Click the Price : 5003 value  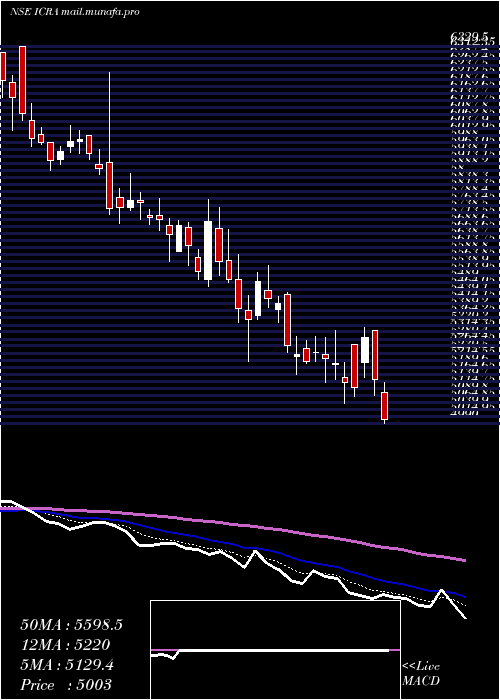pos(66,685)
